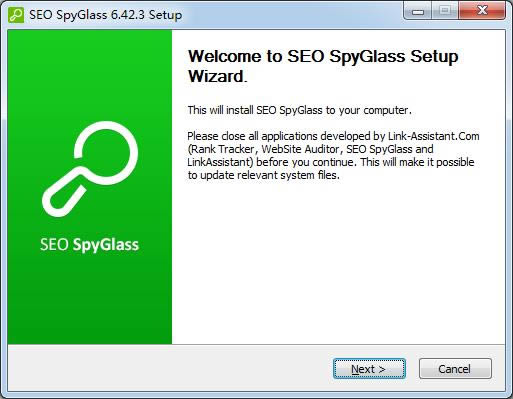
Task: Click the SEO SpyGlass brand name under logo
Action: (89, 244)
